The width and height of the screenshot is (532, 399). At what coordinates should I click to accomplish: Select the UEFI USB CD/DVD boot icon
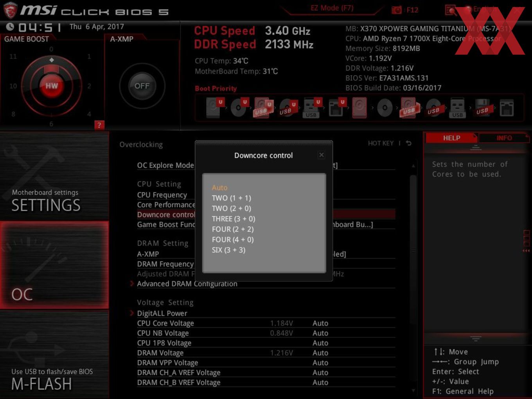(x=288, y=108)
